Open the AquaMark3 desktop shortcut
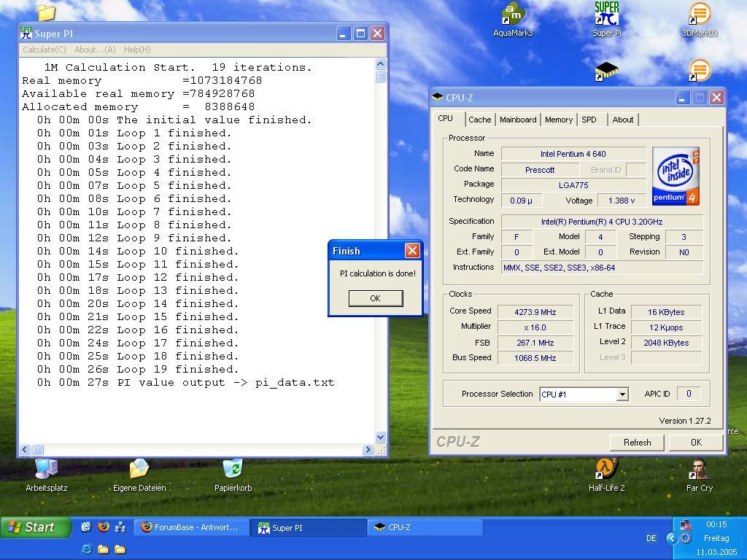747x560 pixels. pyautogui.click(x=513, y=20)
